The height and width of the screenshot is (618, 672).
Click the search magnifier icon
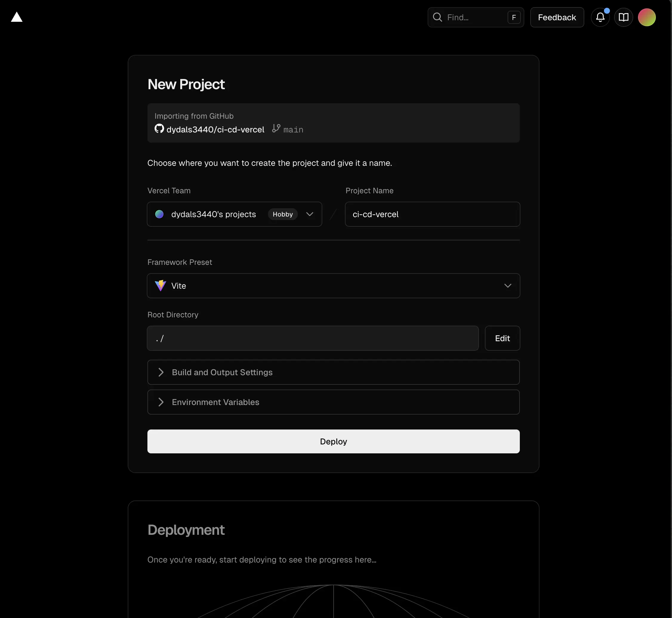(x=437, y=17)
